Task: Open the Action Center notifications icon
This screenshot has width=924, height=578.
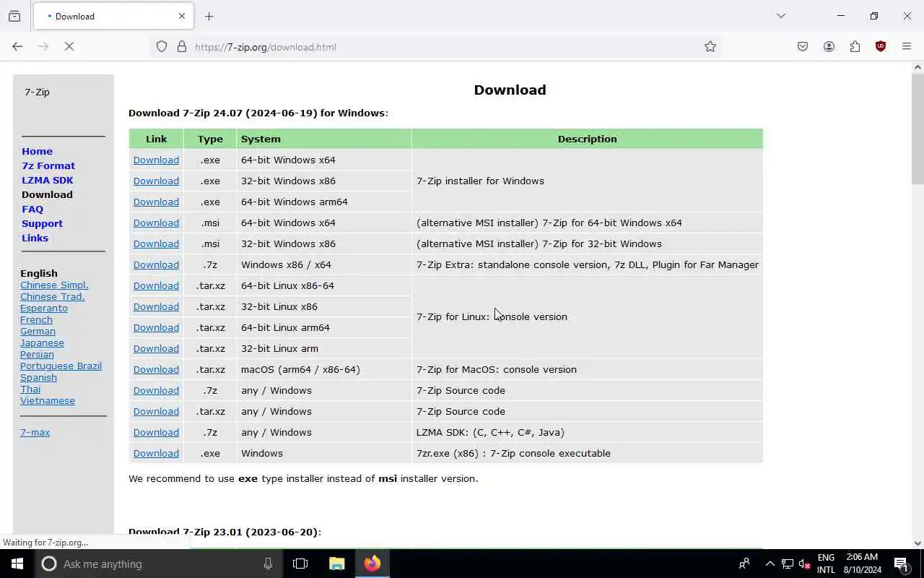Action: [901, 564]
